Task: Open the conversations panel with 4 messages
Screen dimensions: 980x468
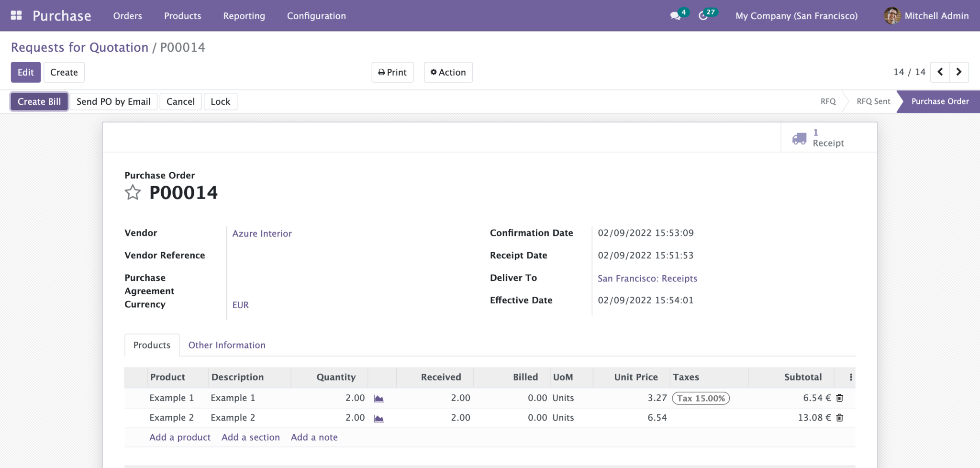Action: coord(675,15)
